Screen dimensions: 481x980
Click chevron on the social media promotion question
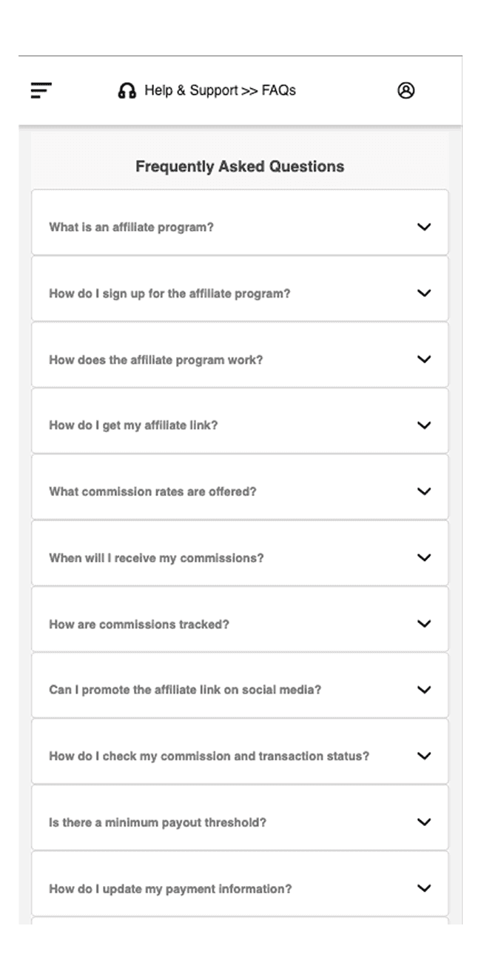pyautogui.click(x=424, y=689)
